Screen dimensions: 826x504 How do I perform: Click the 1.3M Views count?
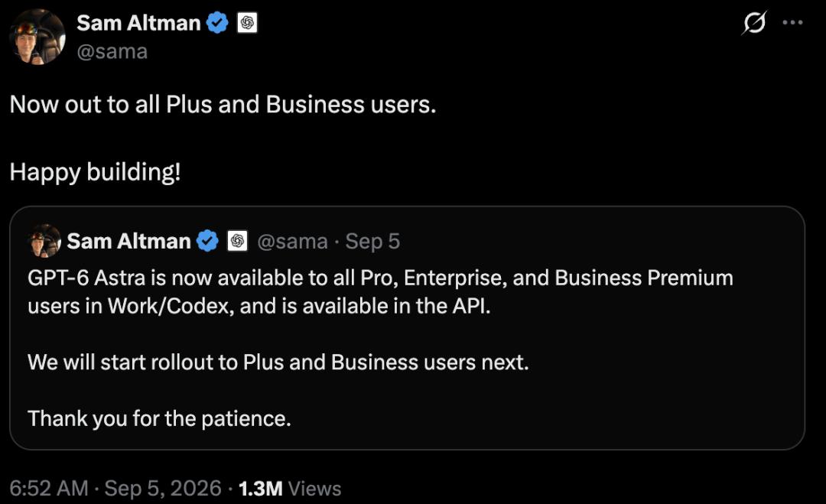pos(290,489)
